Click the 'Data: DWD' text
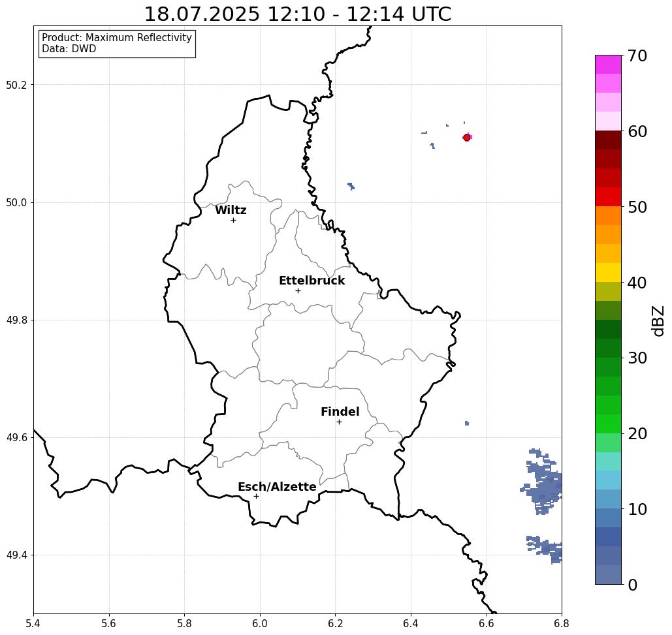This screenshot has height=635, width=672. [69, 49]
